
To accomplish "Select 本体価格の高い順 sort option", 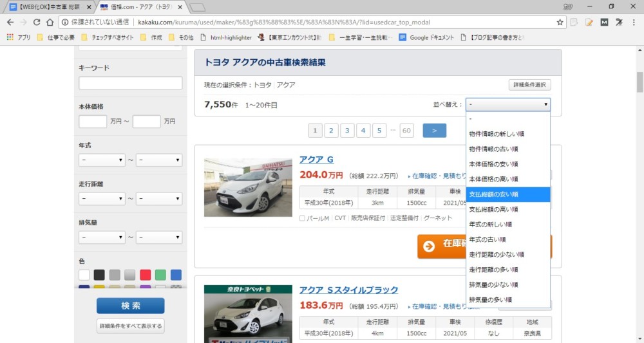I will pos(508,180).
